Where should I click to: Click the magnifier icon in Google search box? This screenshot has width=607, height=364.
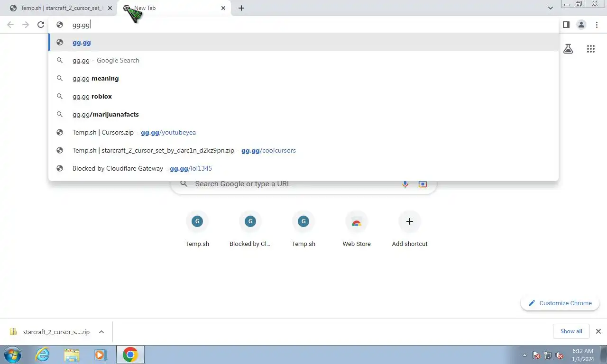[184, 184]
